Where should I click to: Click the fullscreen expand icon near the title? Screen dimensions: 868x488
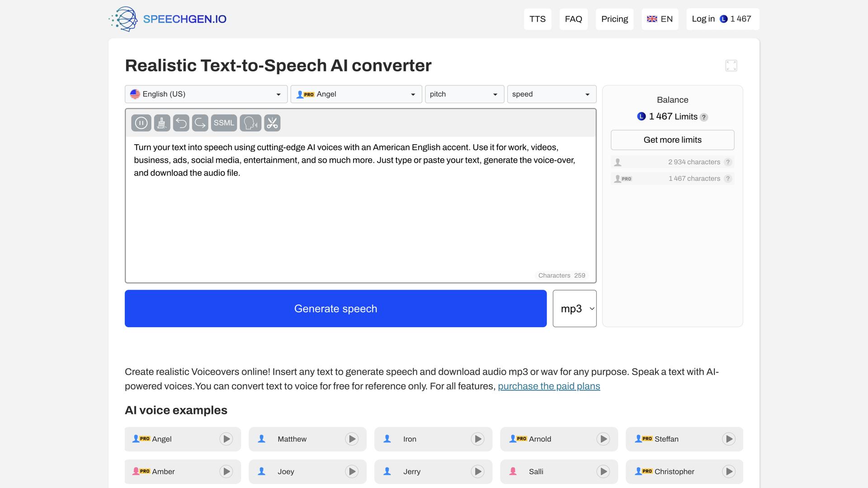click(731, 65)
